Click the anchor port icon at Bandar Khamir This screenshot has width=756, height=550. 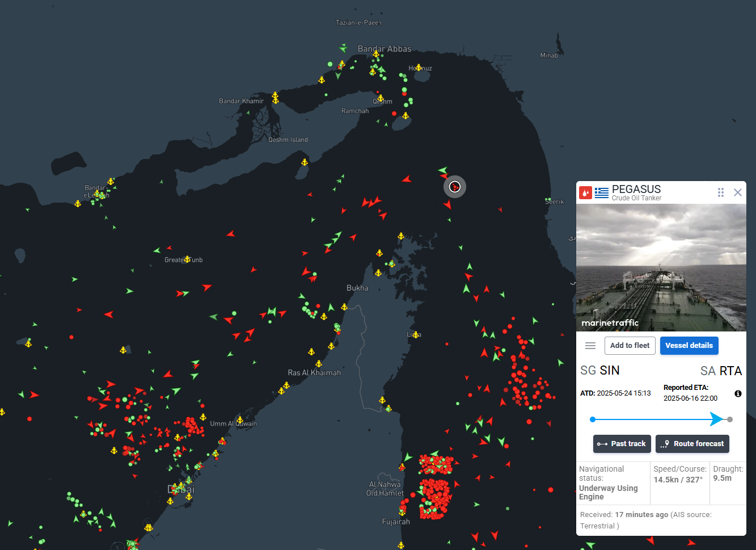[275, 98]
